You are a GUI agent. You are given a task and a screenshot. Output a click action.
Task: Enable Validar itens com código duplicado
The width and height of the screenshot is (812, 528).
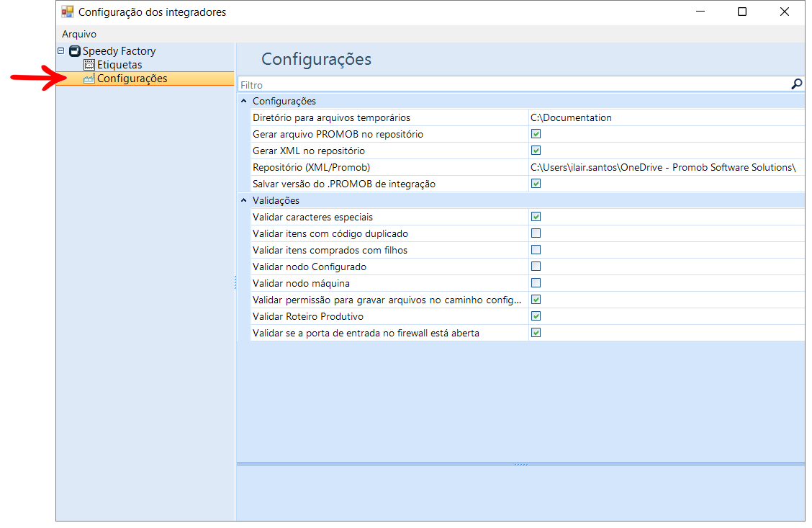pyautogui.click(x=536, y=233)
